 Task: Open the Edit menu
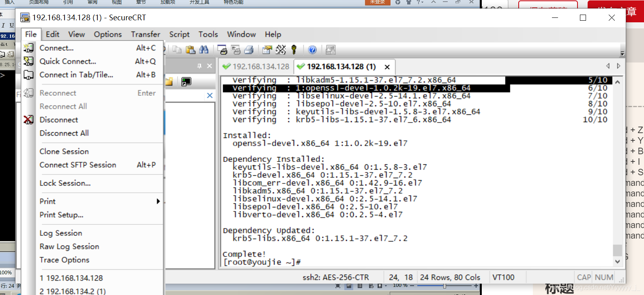(x=53, y=34)
